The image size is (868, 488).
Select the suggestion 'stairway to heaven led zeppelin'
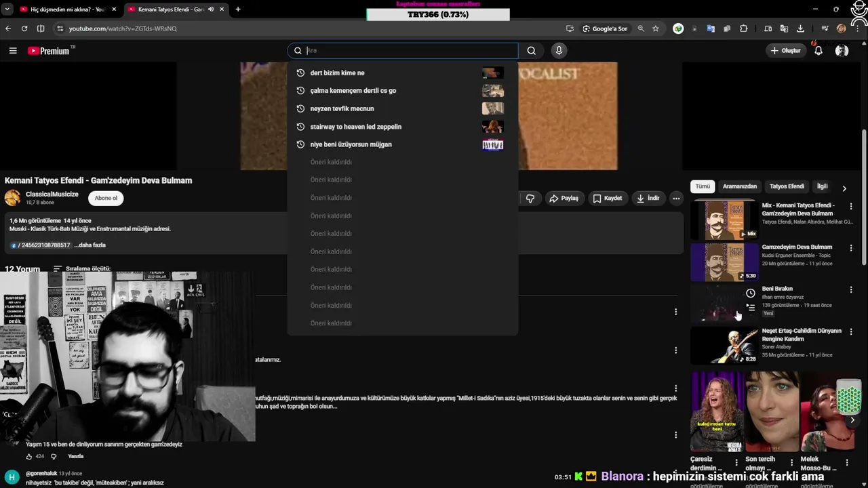click(x=402, y=127)
